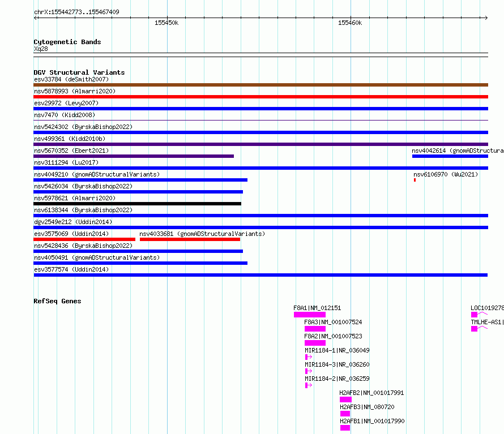Open MIR1184-2|NR_036259 label
This screenshot has width=504, height=434.
[337, 379]
